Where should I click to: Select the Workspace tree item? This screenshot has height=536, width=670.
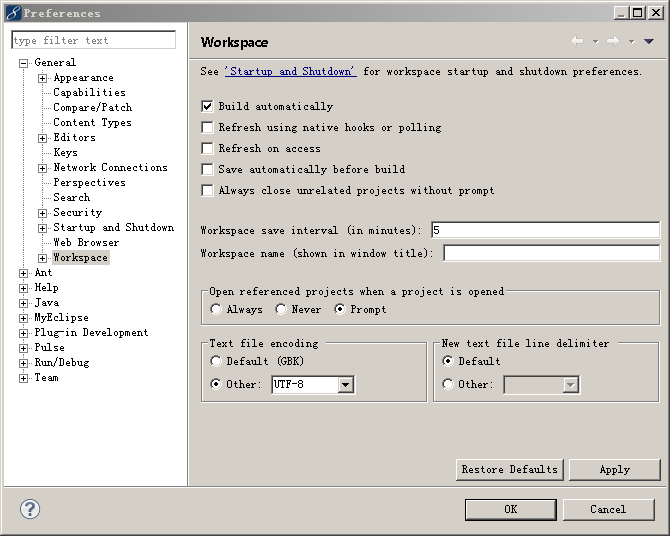80,257
